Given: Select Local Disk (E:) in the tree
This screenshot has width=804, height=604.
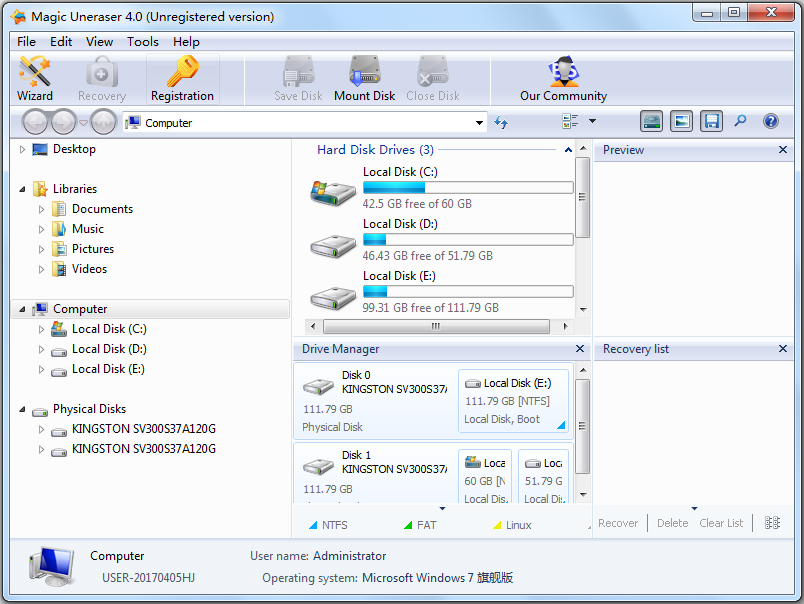Looking at the screenshot, I should 108,369.
